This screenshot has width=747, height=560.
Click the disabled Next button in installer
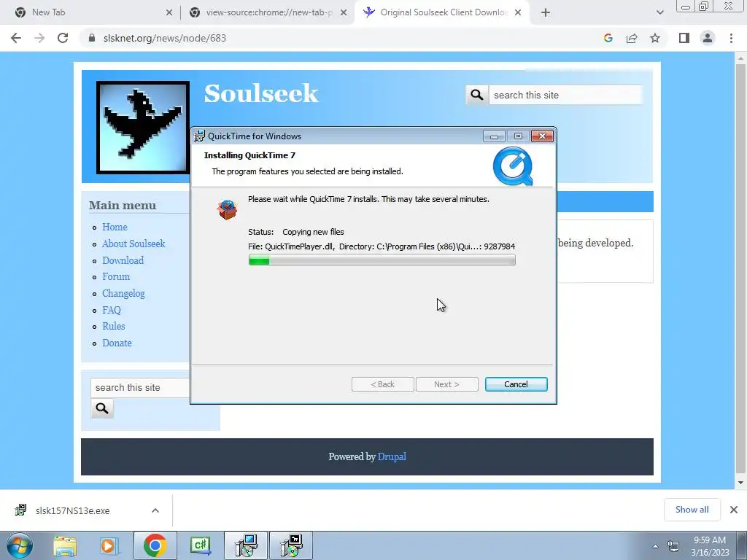(447, 384)
